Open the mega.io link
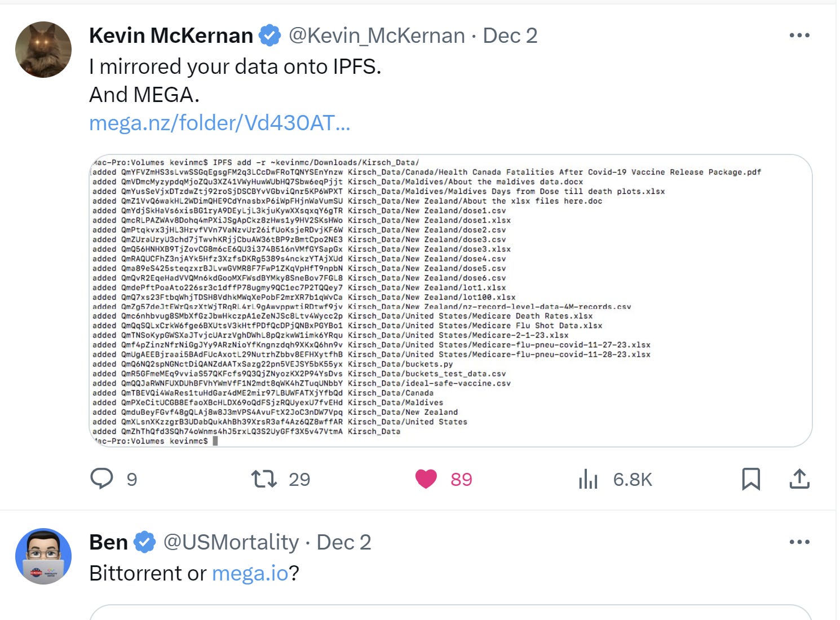 [x=250, y=573]
